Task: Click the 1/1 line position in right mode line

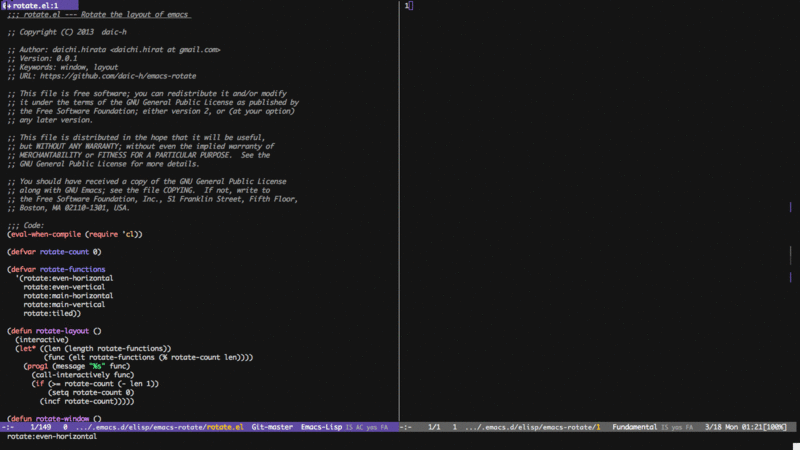Action: click(434, 427)
